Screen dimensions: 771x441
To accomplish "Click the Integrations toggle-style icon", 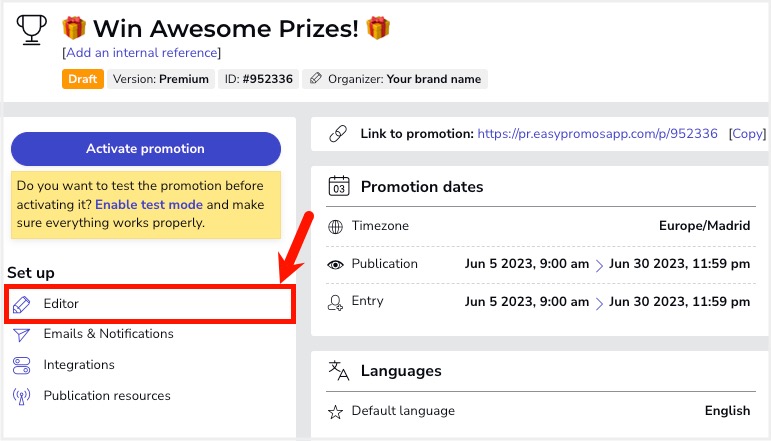I will 22,365.
